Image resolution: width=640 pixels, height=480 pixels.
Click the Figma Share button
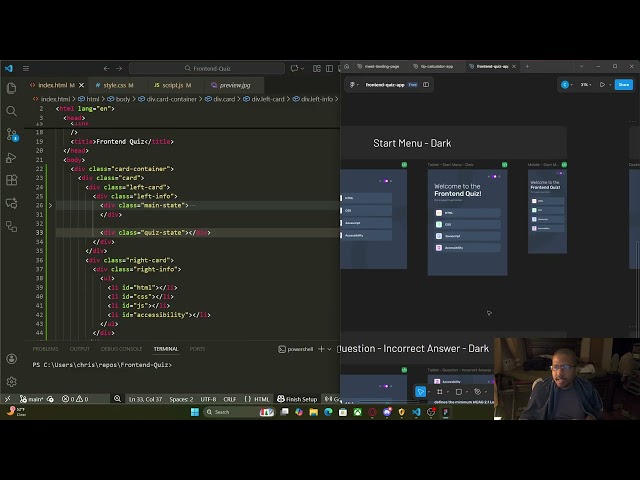pos(624,84)
